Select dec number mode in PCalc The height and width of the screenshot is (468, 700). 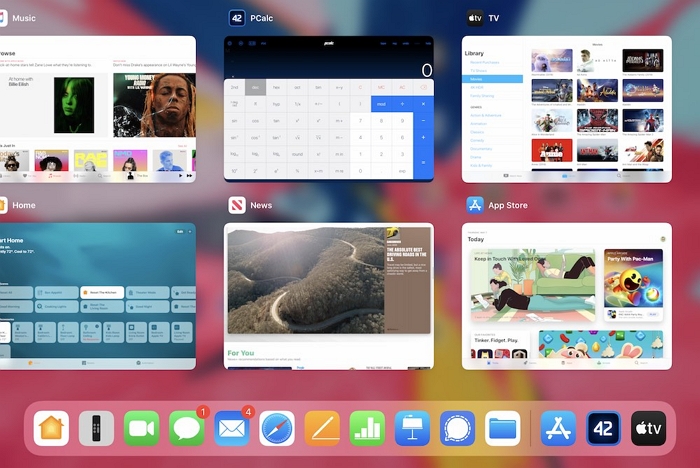click(x=255, y=88)
